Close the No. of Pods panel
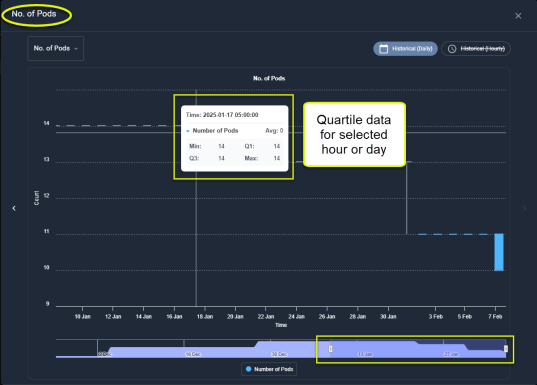537x385 pixels. 518,16
